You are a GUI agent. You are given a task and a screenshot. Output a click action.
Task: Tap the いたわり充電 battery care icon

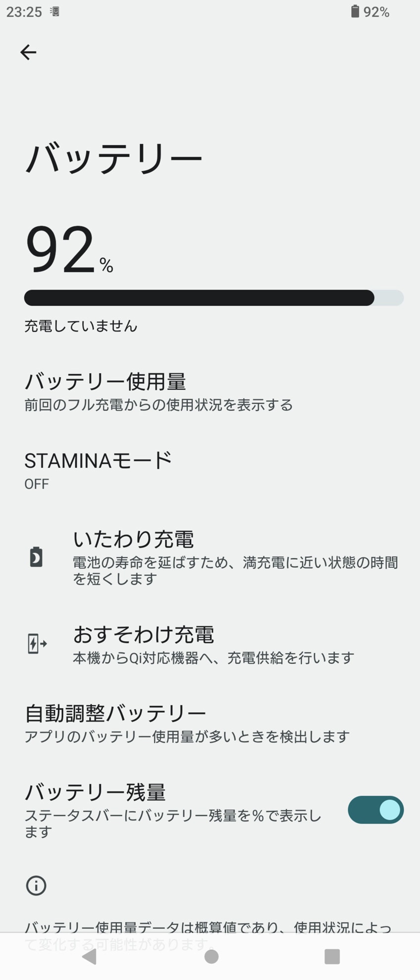[x=36, y=557]
